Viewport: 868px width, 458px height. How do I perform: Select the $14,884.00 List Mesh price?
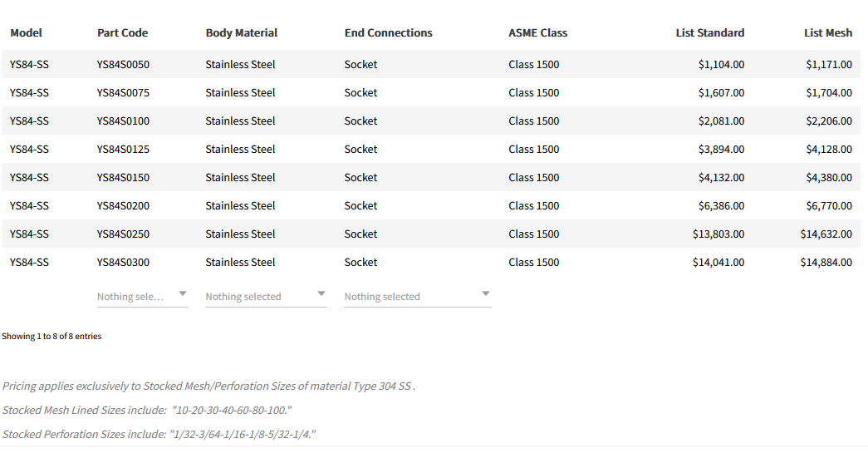coord(826,263)
